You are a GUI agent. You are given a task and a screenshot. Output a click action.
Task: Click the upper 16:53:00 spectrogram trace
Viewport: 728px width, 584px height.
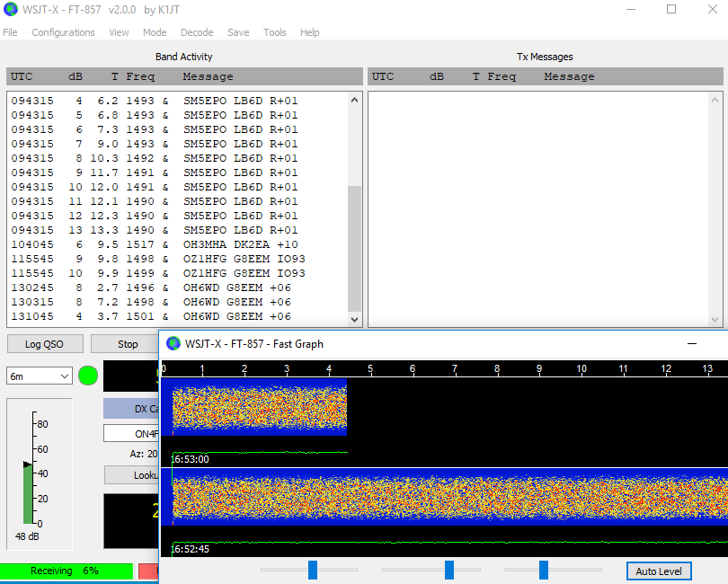[x=254, y=407]
